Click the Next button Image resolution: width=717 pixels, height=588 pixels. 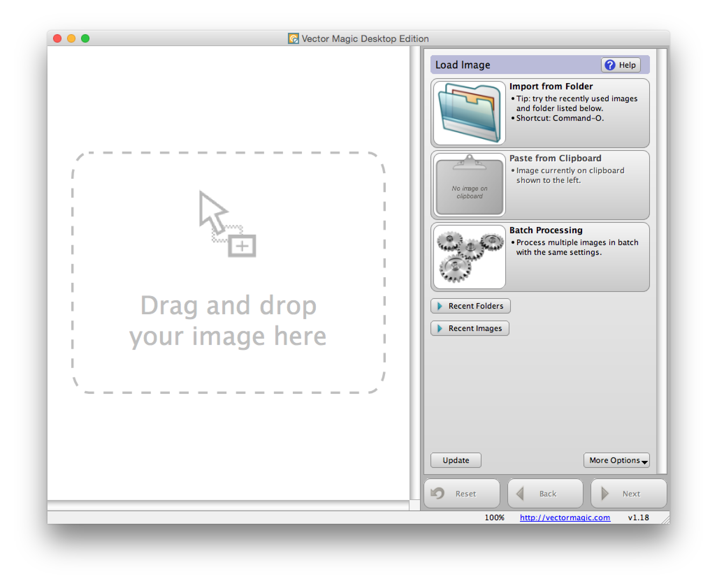coord(629,493)
